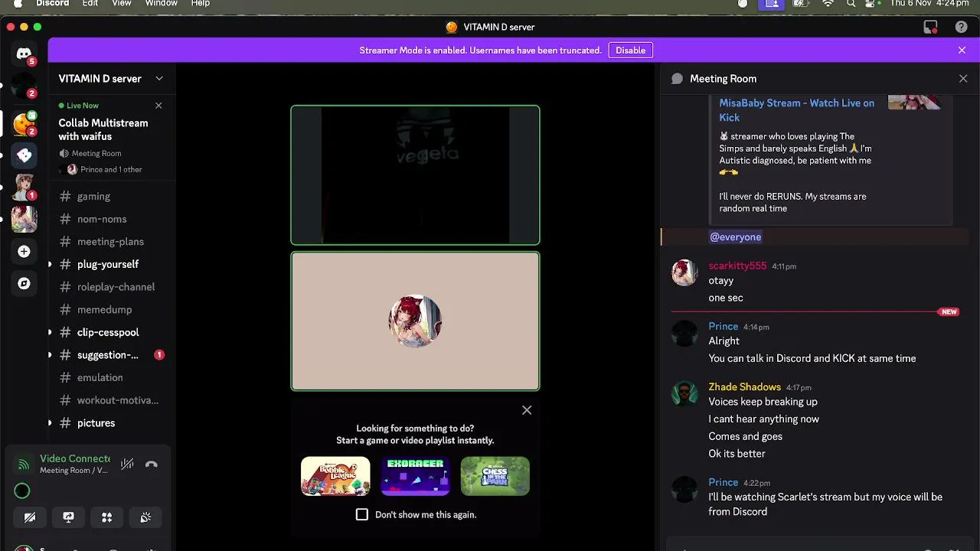Open the View menu
Screen dimensions: 980x551
122,4
